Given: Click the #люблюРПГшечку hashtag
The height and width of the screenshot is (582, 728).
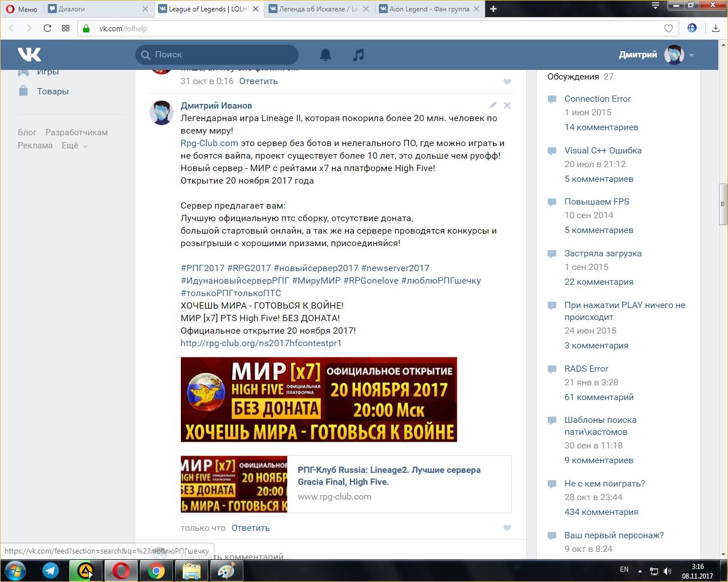Looking at the screenshot, I should [441, 281].
